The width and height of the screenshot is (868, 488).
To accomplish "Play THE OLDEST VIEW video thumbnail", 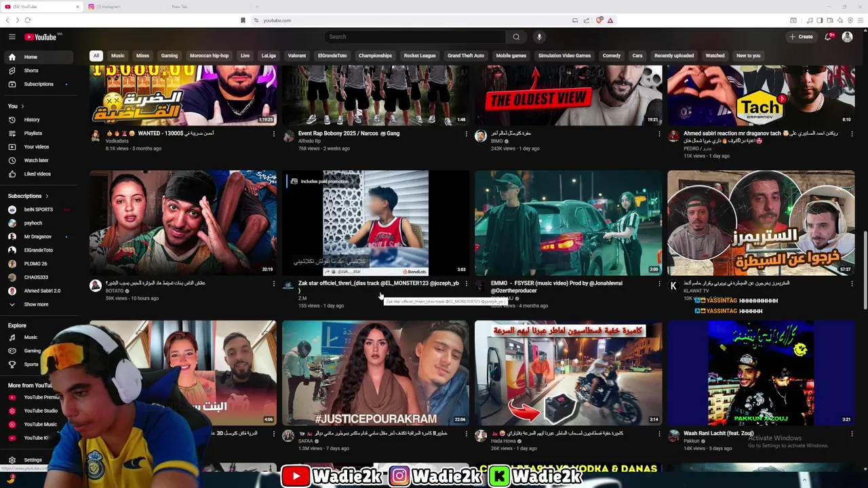I will [x=568, y=95].
